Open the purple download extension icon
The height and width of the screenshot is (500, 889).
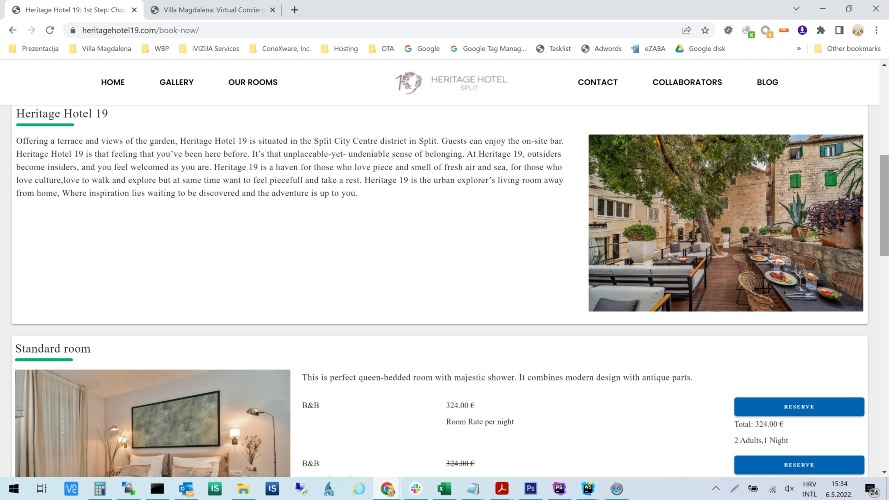click(802, 30)
